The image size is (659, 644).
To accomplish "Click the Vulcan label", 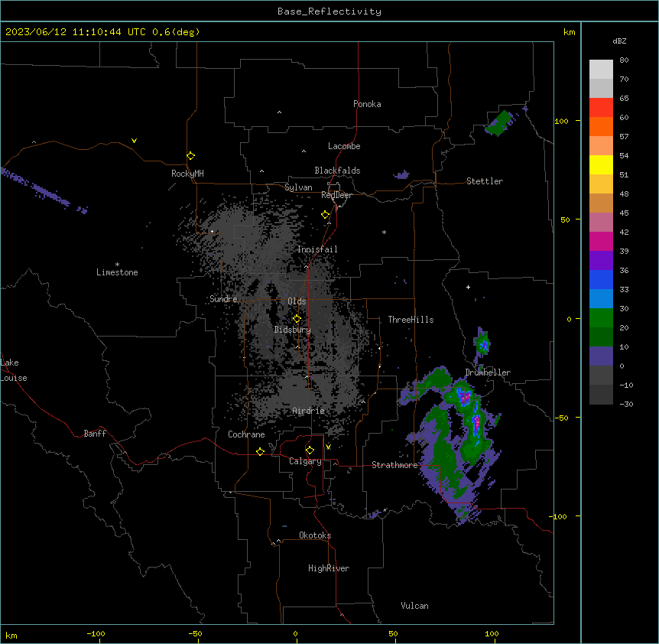I will pyautogui.click(x=414, y=606).
